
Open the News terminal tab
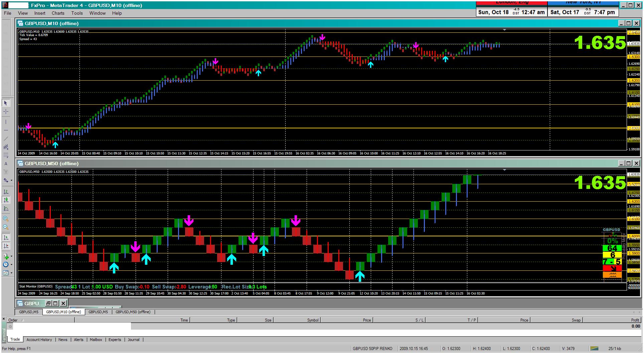click(63, 340)
